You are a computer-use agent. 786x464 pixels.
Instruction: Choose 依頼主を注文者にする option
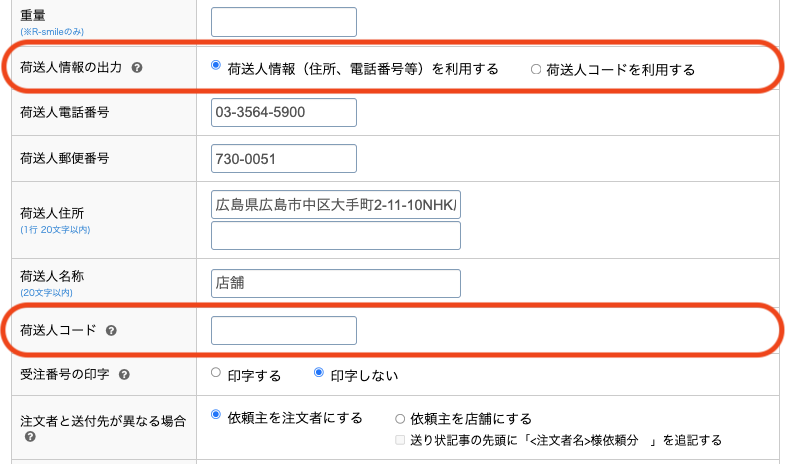click(x=216, y=415)
